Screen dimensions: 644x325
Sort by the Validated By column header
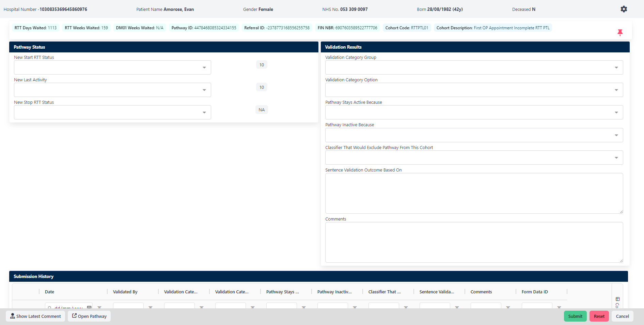pyautogui.click(x=125, y=292)
